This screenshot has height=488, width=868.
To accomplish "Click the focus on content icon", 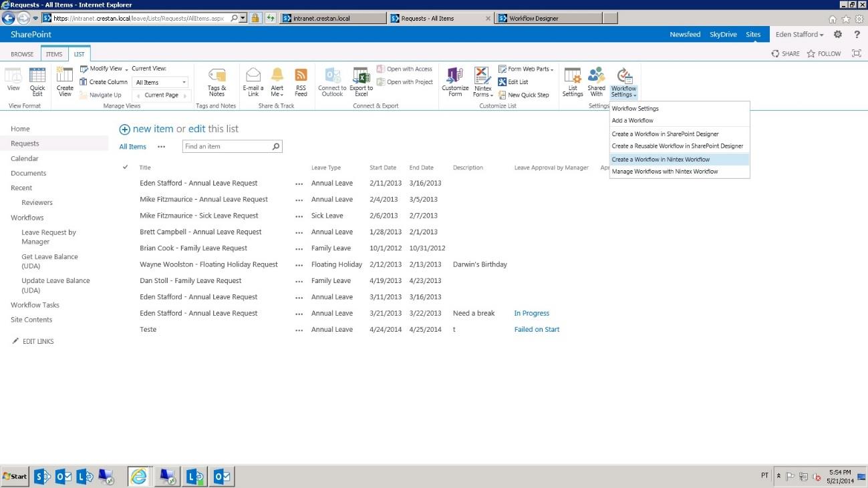I will (857, 53).
